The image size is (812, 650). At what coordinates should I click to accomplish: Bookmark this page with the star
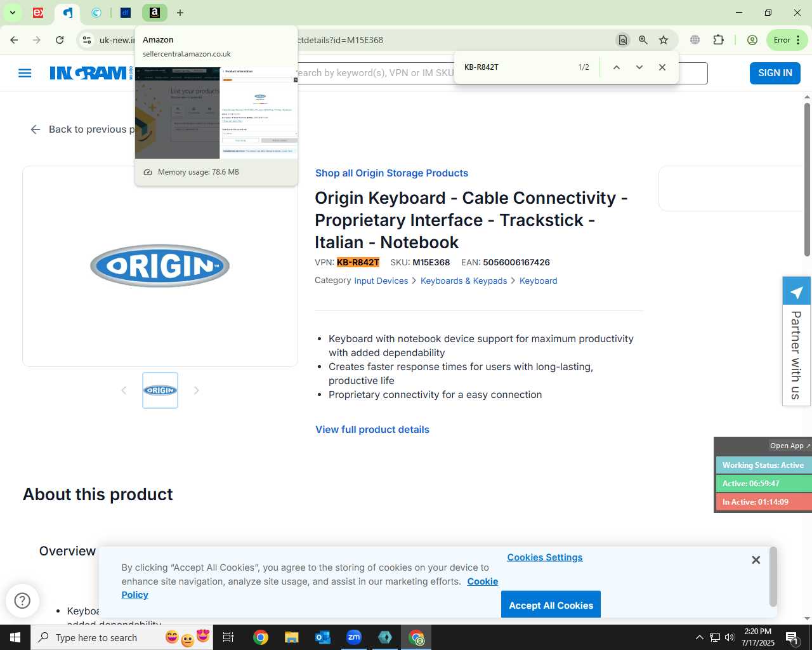(x=664, y=40)
